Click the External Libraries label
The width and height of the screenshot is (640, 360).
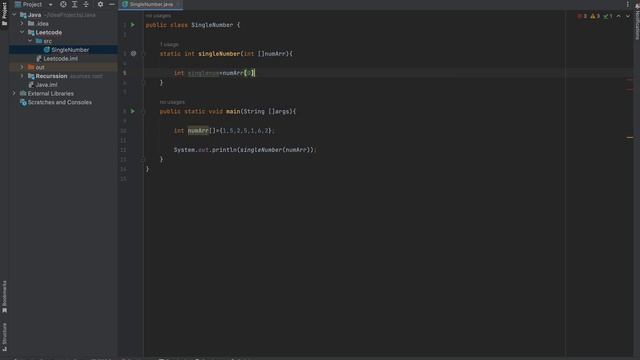[51, 93]
